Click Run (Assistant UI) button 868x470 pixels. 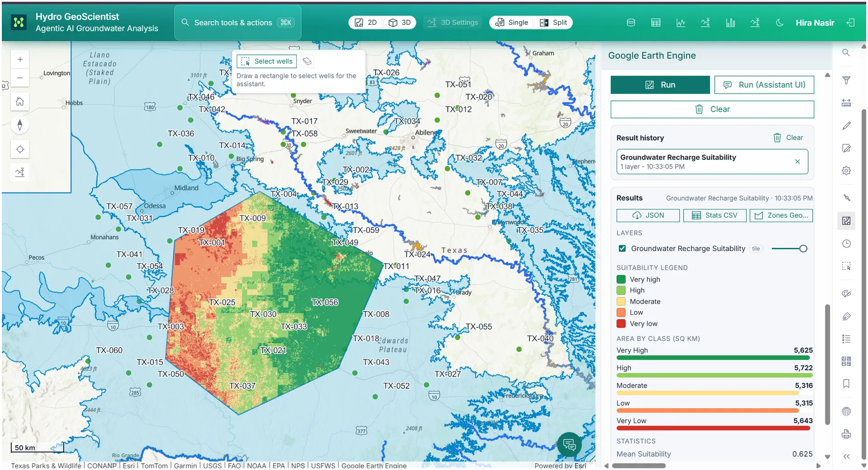click(764, 85)
